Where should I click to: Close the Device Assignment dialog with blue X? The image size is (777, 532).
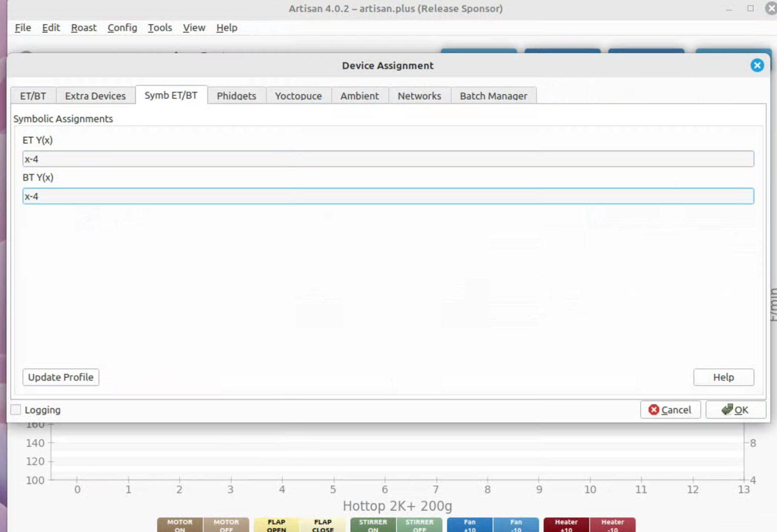(757, 66)
